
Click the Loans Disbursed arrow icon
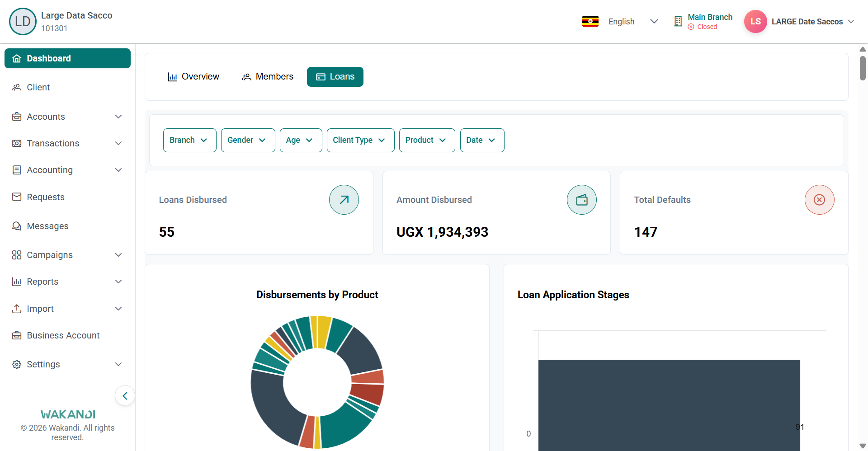pyautogui.click(x=344, y=200)
